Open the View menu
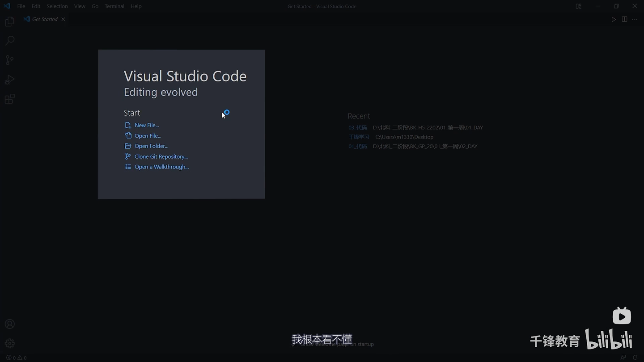The image size is (644, 362). [x=80, y=6]
